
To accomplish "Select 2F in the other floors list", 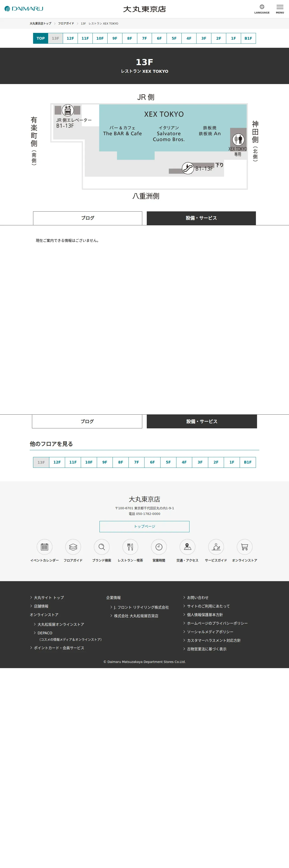I will click(216, 462).
